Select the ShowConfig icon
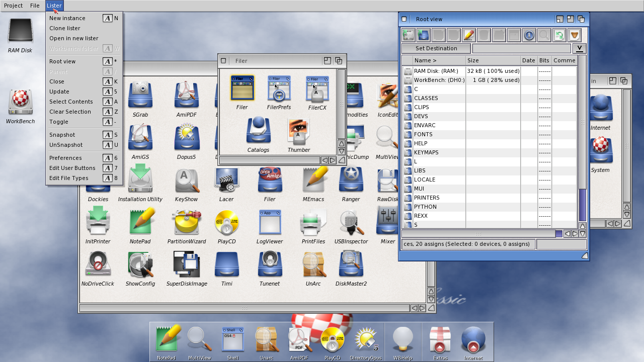 140,268
